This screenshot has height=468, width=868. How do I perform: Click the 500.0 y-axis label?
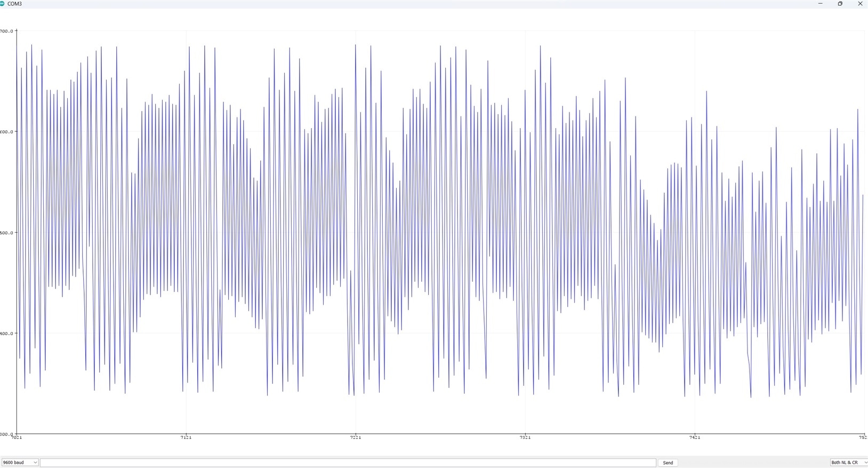6,233
